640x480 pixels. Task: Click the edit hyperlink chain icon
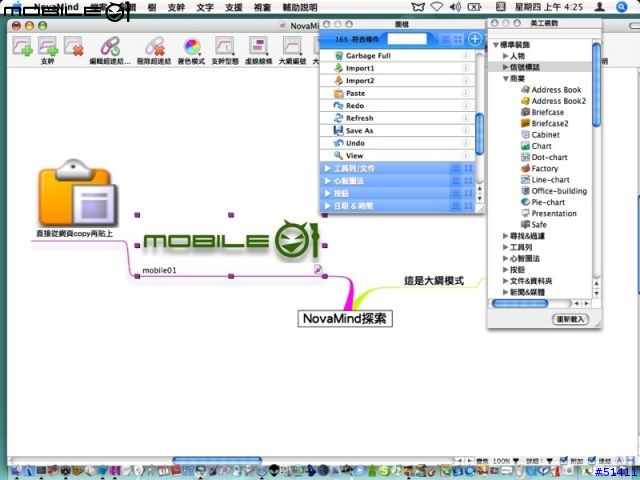click(110, 46)
